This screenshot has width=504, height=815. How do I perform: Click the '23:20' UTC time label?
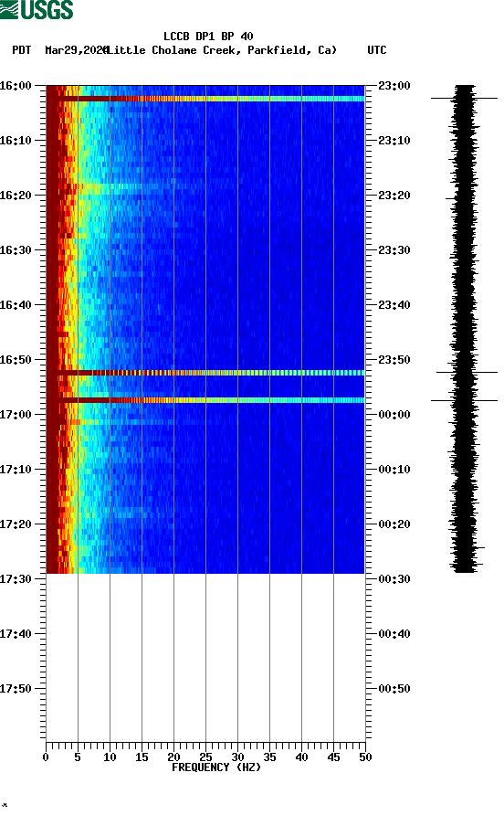pos(394,196)
